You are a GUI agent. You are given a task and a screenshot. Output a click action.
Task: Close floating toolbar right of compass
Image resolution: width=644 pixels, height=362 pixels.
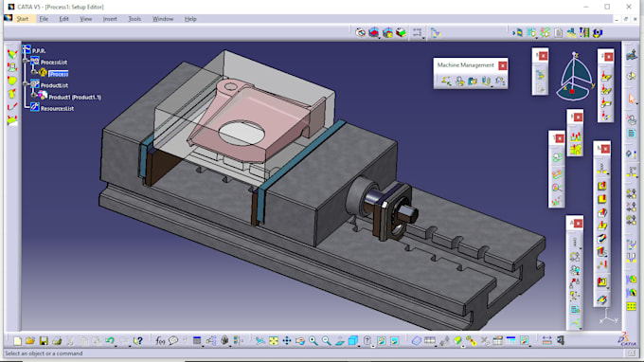click(x=608, y=57)
